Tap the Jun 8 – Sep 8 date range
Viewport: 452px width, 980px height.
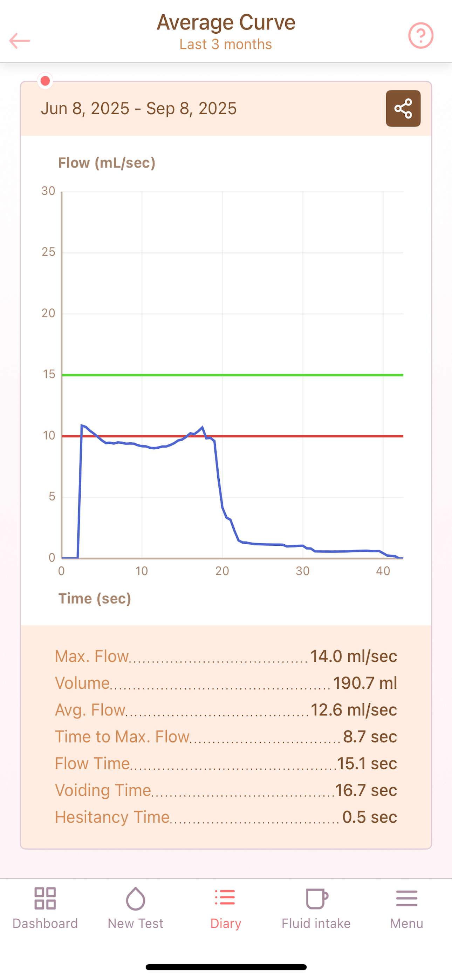[139, 108]
